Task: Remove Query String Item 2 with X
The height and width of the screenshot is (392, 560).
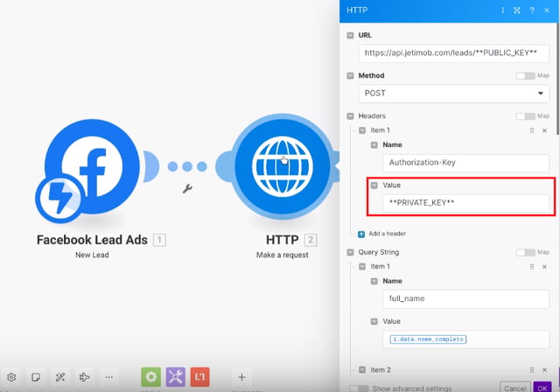Action: tap(544, 370)
